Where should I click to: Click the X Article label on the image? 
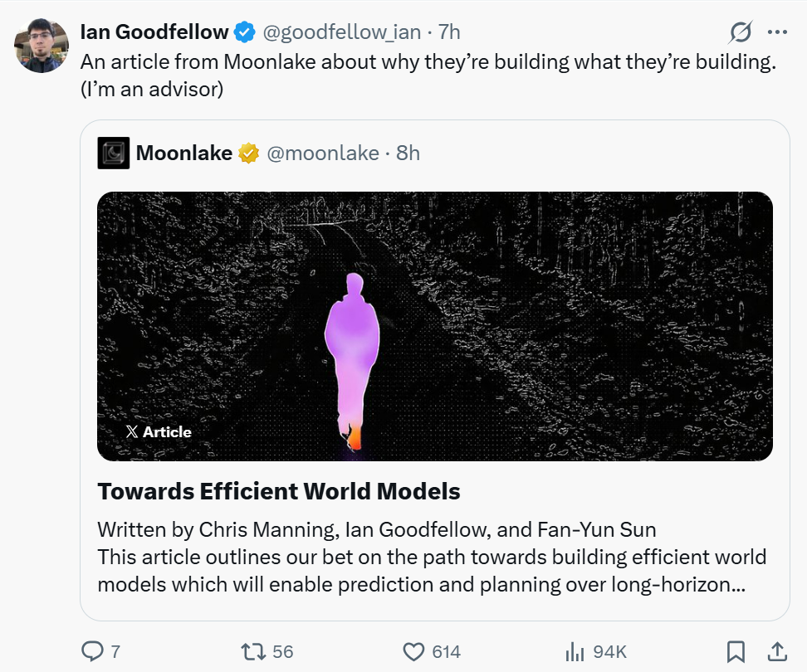[159, 431]
